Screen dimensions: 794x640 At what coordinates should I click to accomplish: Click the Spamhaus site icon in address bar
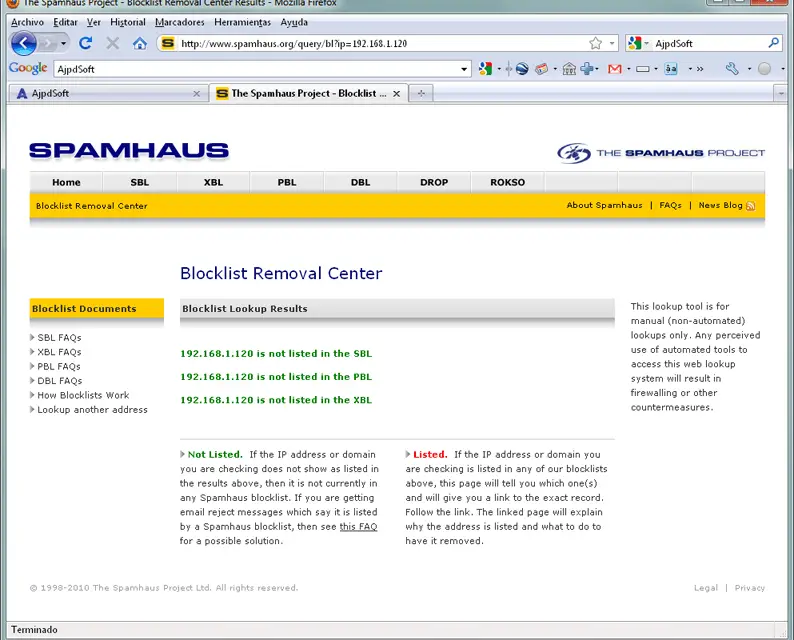pyautogui.click(x=168, y=43)
